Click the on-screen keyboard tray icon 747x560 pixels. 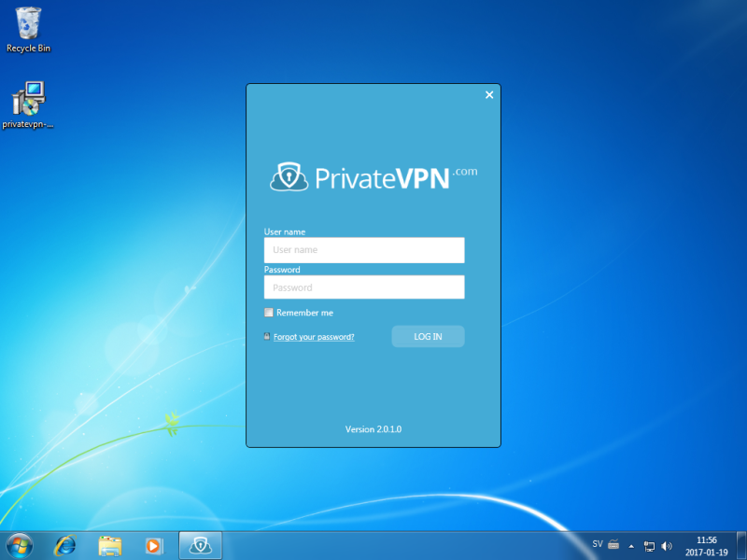[x=613, y=544]
